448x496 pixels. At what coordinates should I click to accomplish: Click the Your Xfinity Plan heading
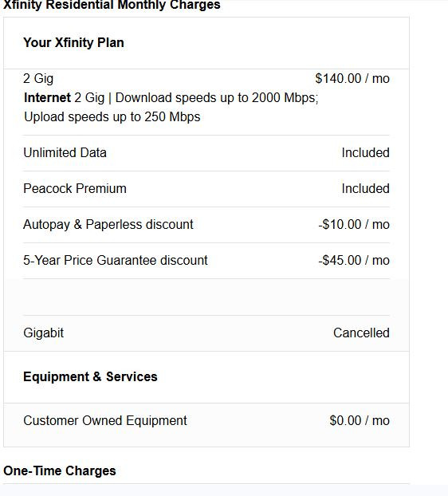(x=73, y=43)
